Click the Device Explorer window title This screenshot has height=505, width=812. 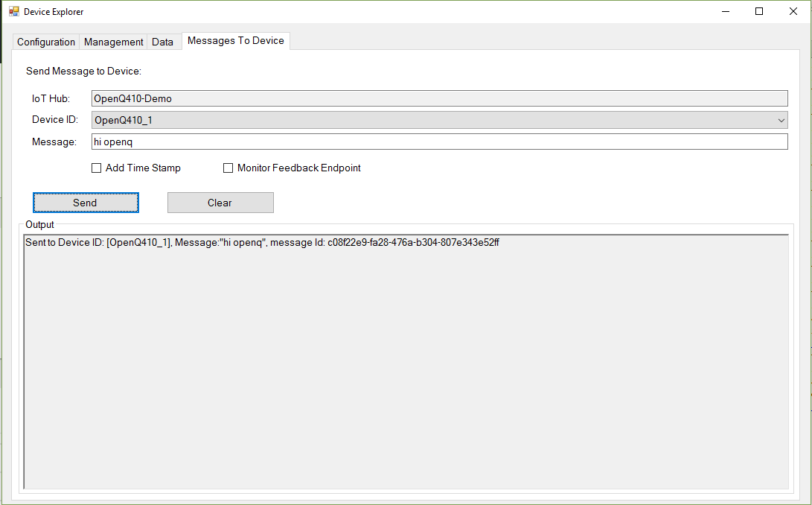(54, 12)
